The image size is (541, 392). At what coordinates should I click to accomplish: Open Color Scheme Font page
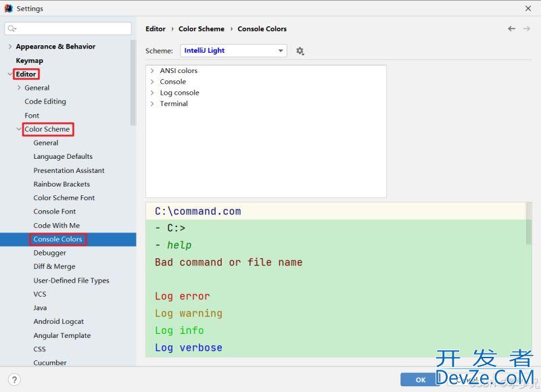tap(64, 198)
